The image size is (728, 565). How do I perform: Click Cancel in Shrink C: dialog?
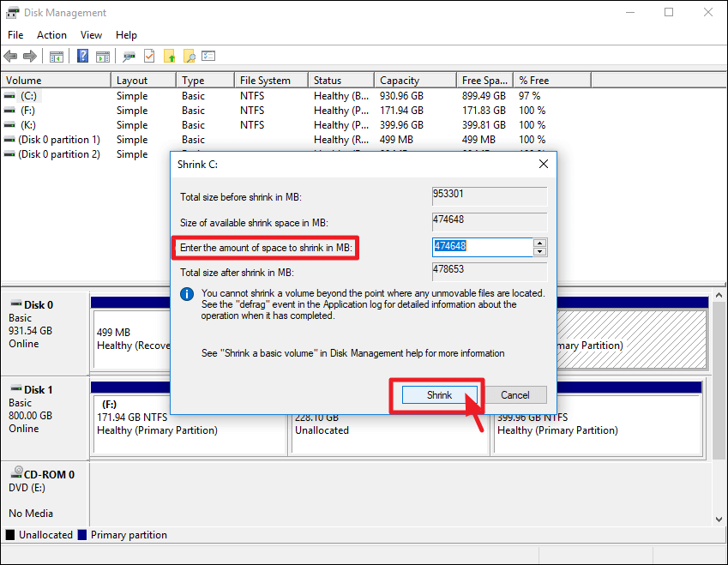coord(514,395)
